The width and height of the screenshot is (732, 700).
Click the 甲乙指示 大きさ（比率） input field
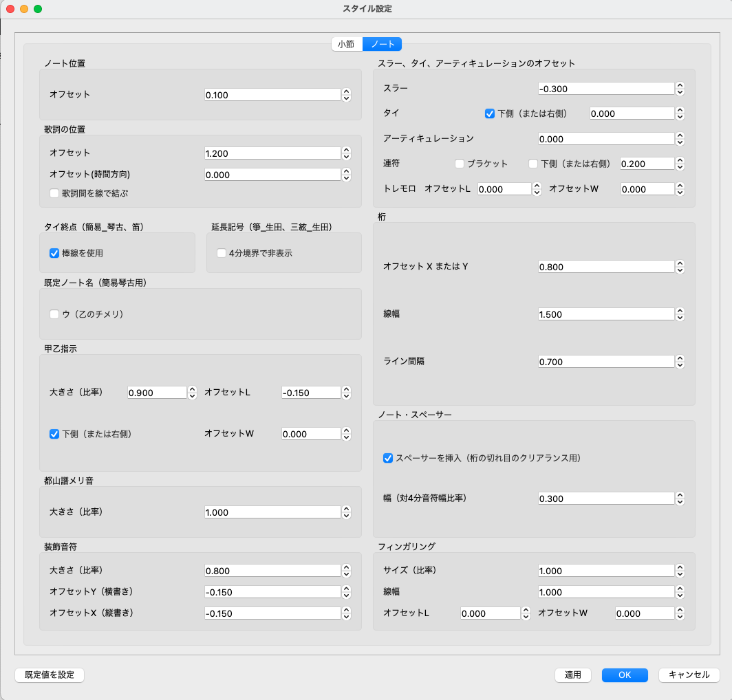pos(157,393)
